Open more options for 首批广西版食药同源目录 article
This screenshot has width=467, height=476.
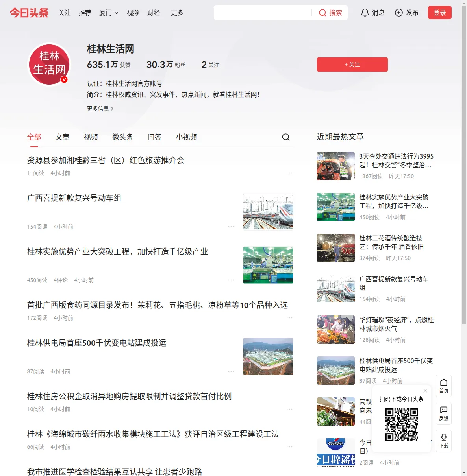[x=289, y=318]
